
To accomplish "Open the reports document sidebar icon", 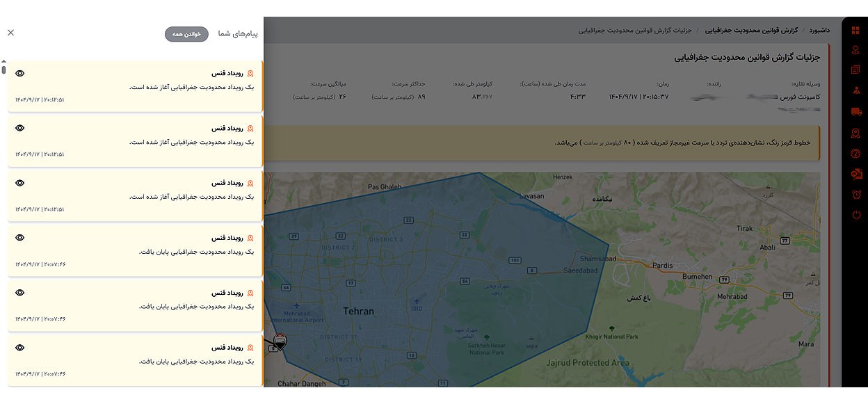I will pos(855,70).
